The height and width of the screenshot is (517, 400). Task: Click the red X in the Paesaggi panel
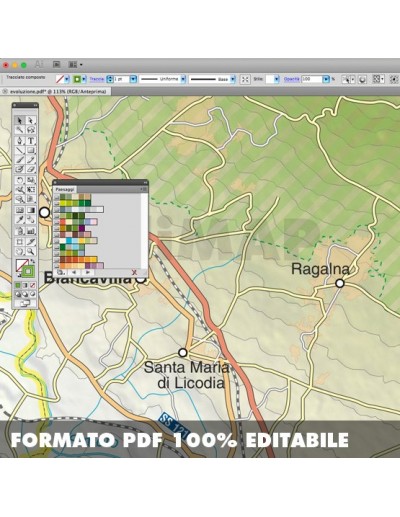point(134,272)
